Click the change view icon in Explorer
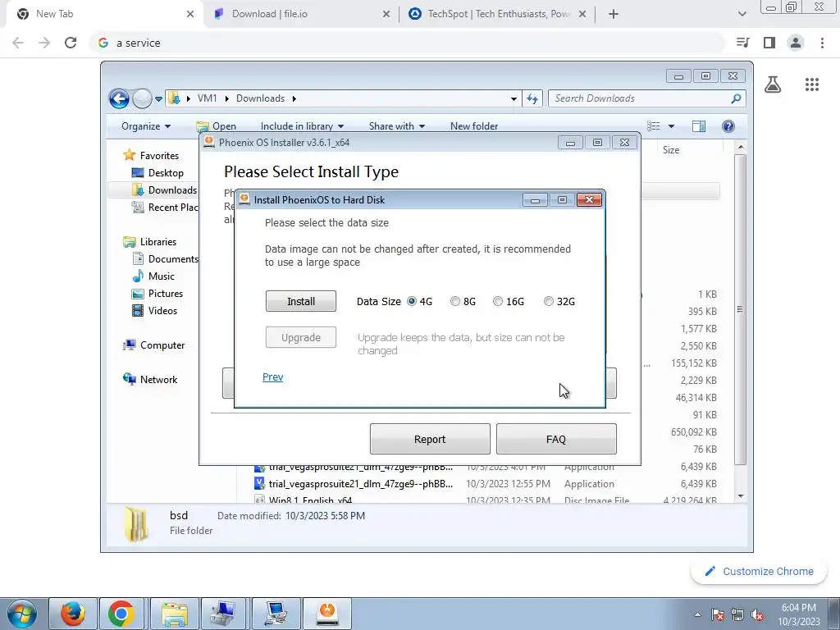 654,126
